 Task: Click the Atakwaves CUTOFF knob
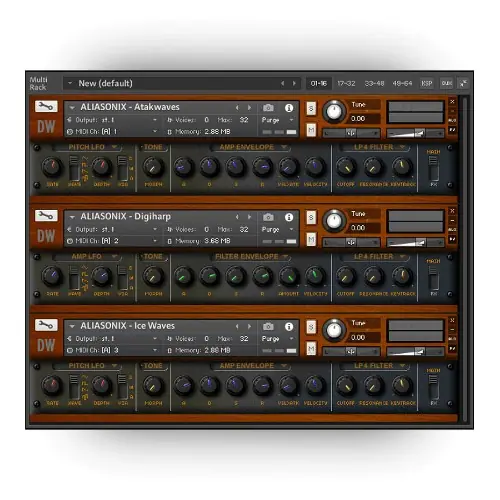click(x=346, y=167)
